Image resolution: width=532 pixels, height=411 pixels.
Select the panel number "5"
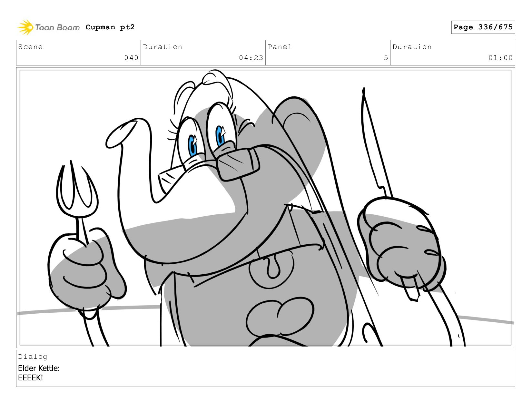click(386, 58)
